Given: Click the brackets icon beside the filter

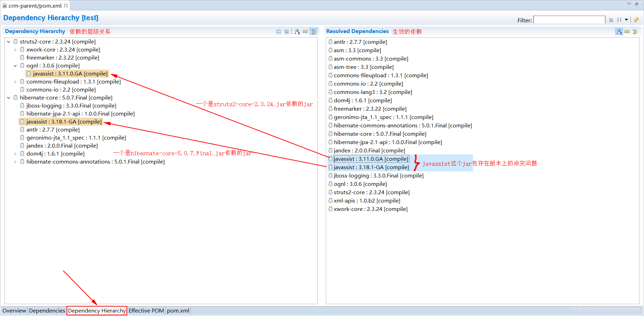Looking at the screenshot, I should coord(619,20).
